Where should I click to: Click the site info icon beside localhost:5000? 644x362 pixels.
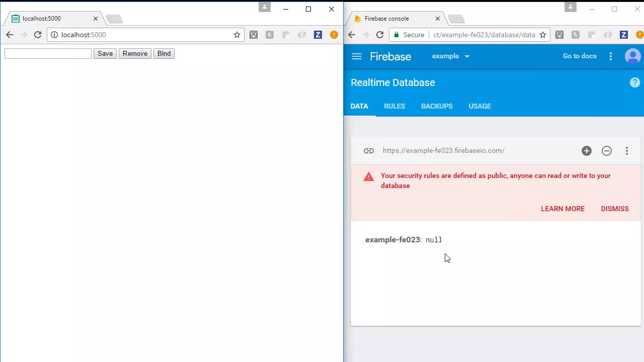(54, 35)
